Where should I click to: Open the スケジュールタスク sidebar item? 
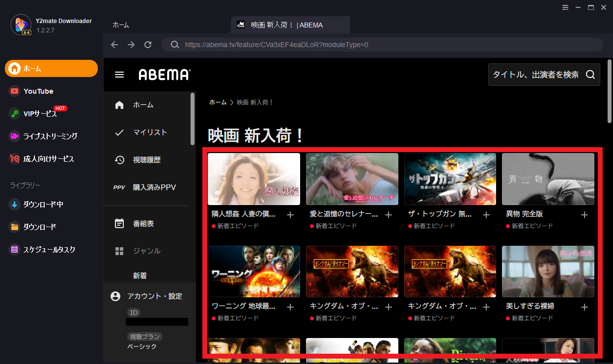point(49,250)
